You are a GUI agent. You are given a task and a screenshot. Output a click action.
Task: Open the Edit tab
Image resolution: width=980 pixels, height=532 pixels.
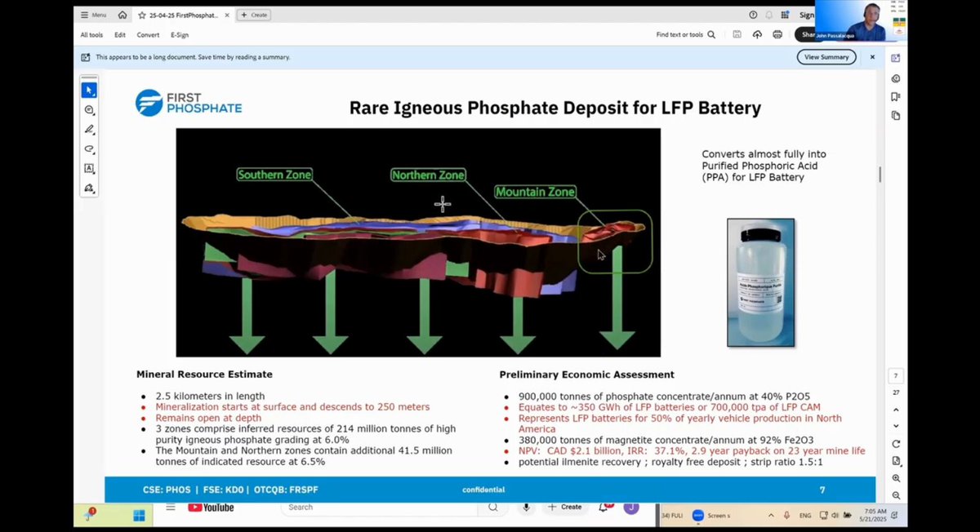(120, 35)
